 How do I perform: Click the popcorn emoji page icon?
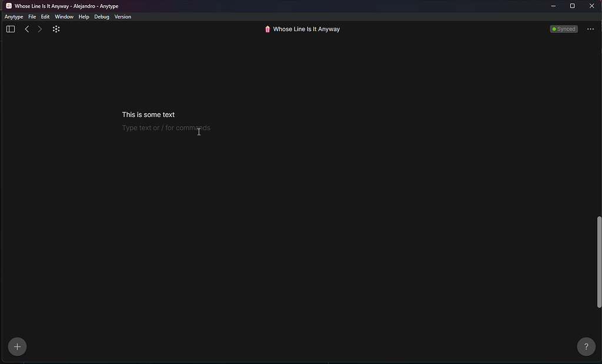click(x=267, y=29)
